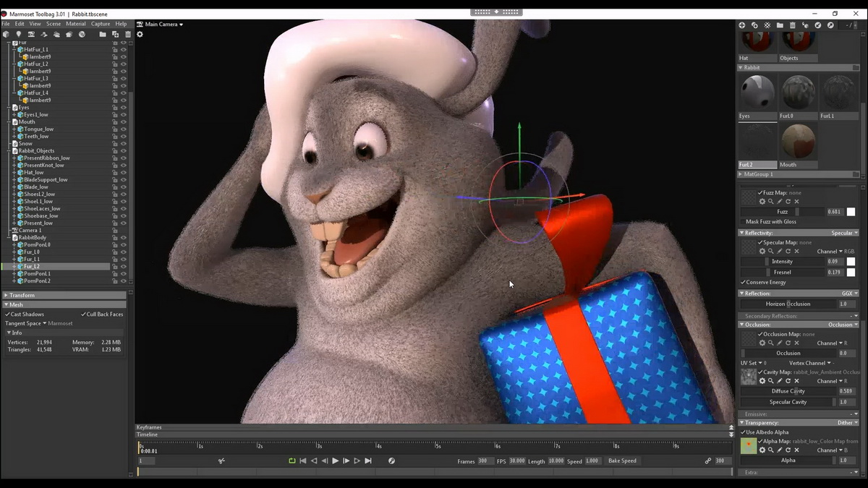Add a new camera from scene toolbar
Viewport: 868px width, 488px height.
coord(31,34)
